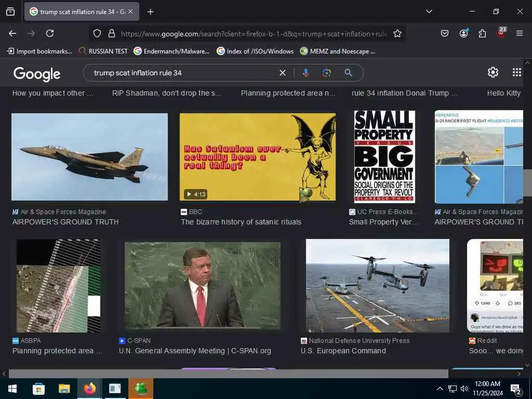532x399 pixels.
Task: Bookmark this page with the star
Action: (x=397, y=33)
